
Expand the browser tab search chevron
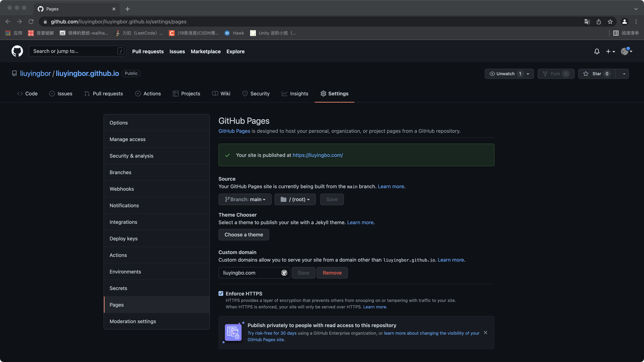click(x=636, y=9)
